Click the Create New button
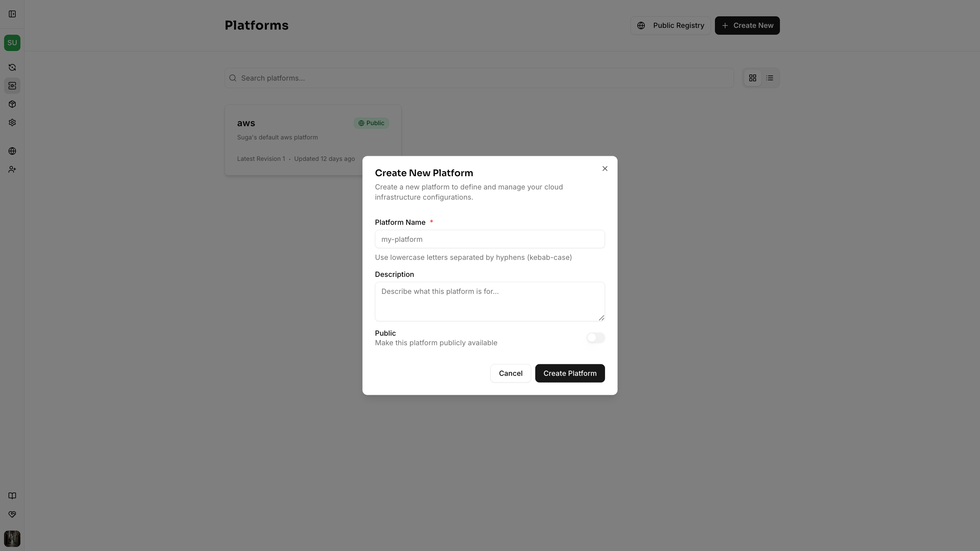Image resolution: width=980 pixels, height=551 pixels. 747,26
